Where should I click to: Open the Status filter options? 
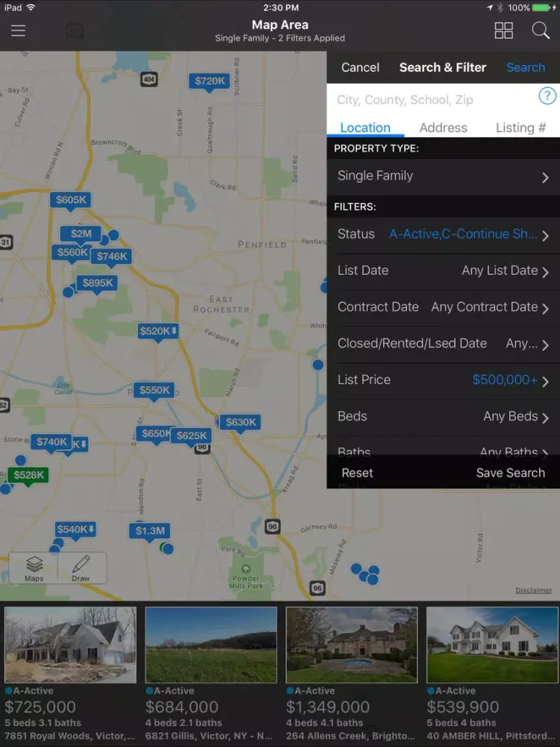(443, 235)
